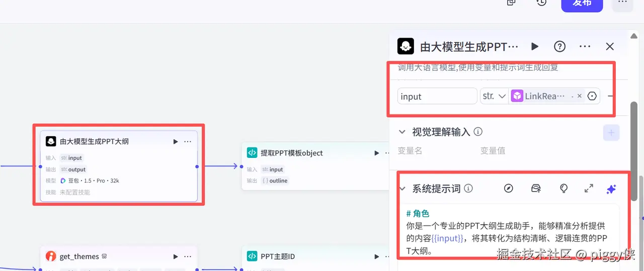
Task: Open the hexagon variable settings icon
Action: 592,96
